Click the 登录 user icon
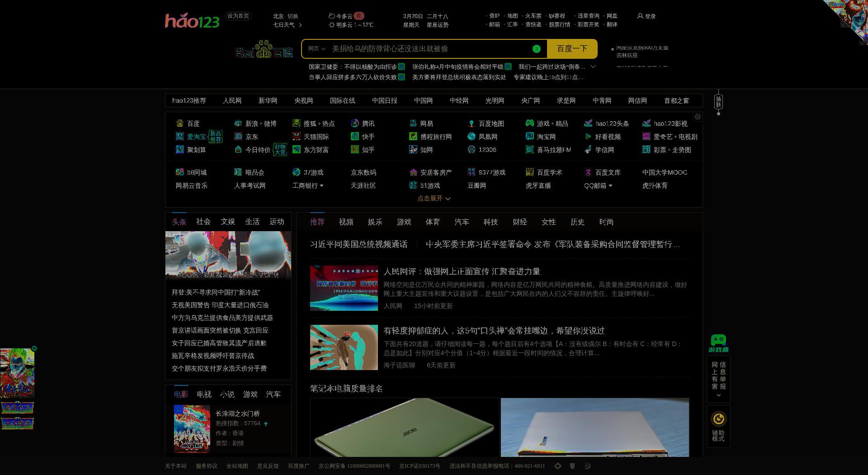The height and width of the screenshot is (475, 868). click(640, 16)
